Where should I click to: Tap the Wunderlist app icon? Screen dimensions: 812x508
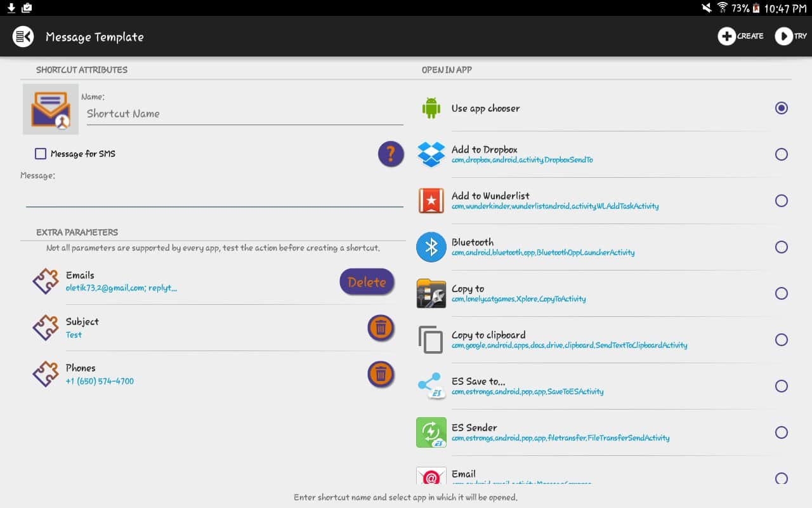click(431, 201)
